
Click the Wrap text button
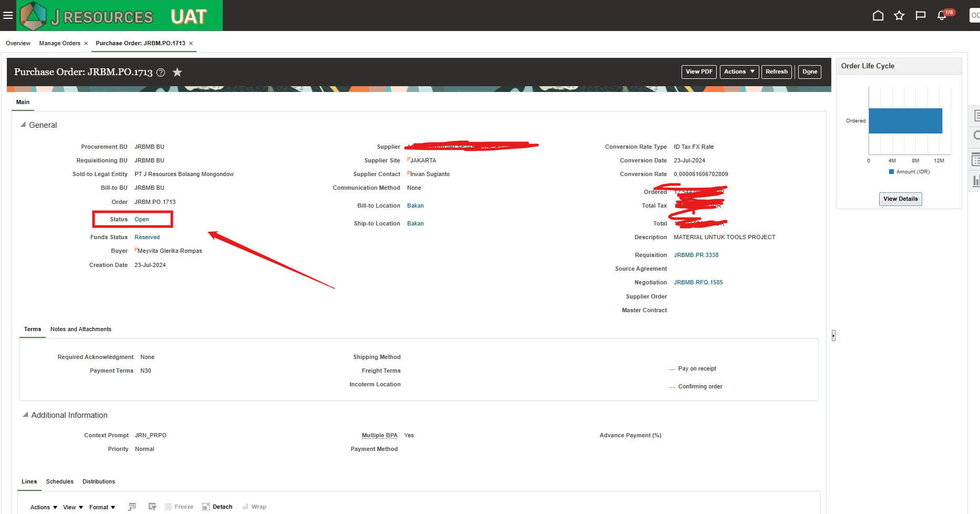click(x=254, y=507)
